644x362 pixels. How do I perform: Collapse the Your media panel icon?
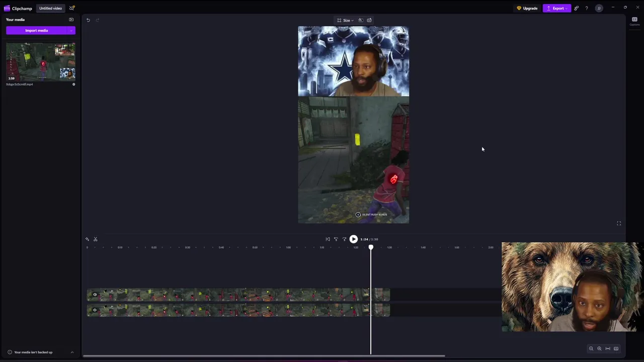coord(71,20)
